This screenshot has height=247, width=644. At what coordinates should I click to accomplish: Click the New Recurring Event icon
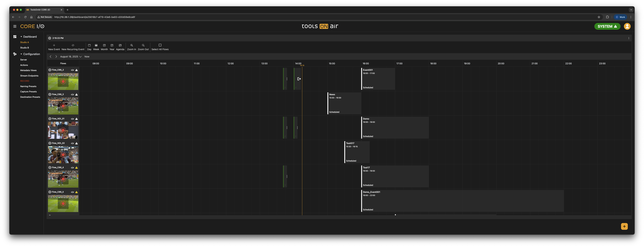[x=73, y=46]
